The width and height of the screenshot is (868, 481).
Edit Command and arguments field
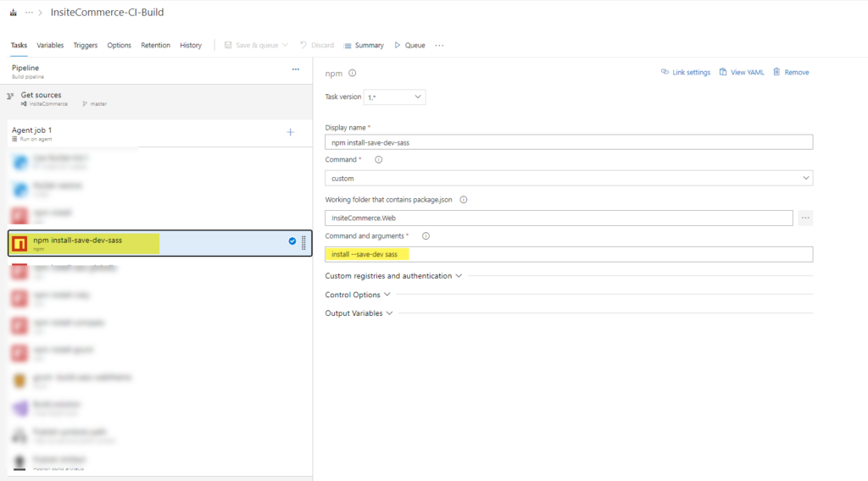coord(569,254)
